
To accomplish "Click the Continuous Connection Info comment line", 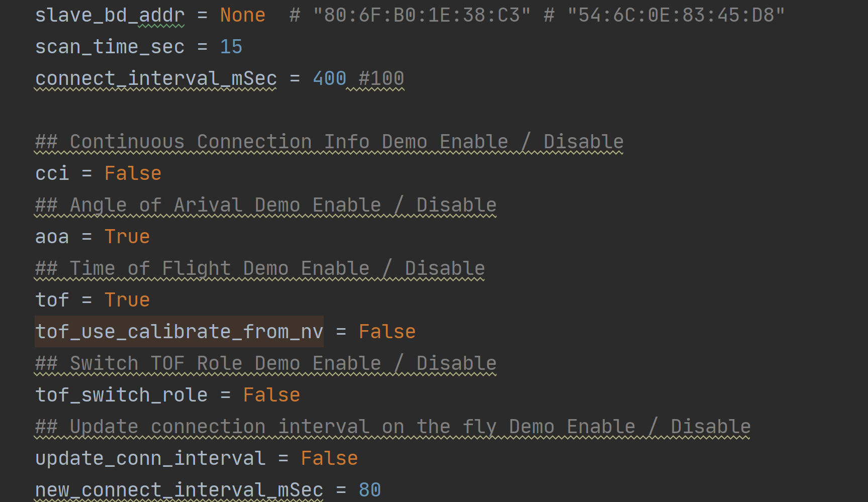I will tap(329, 142).
